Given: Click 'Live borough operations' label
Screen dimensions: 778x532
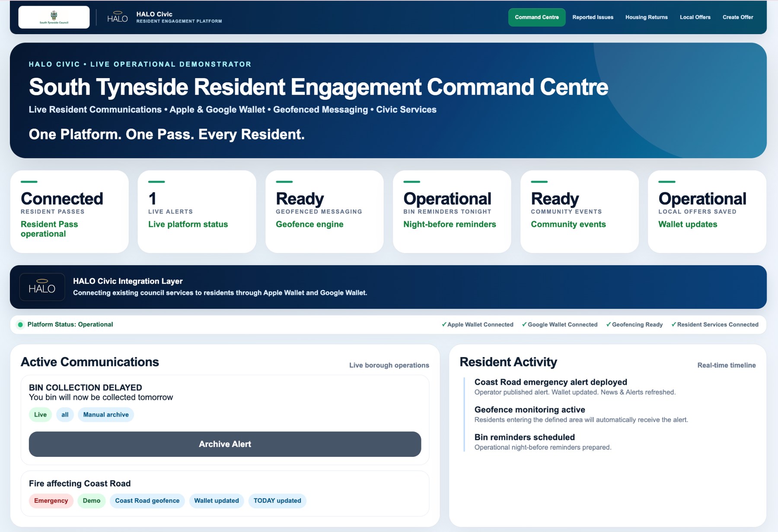Looking at the screenshot, I should click(x=389, y=365).
